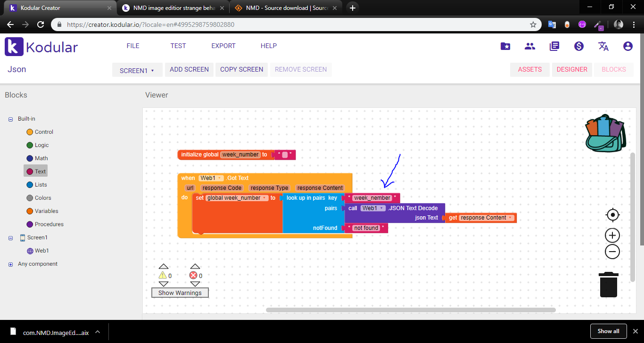Open the ASSETS button
Image resolution: width=644 pixels, height=343 pixels.
(x=530, y=69)
